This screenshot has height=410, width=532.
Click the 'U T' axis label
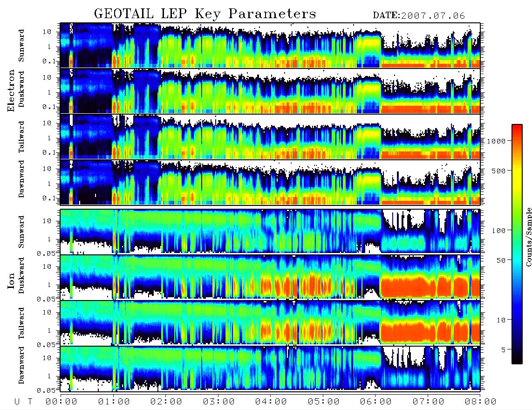click(x=23, y=402)
